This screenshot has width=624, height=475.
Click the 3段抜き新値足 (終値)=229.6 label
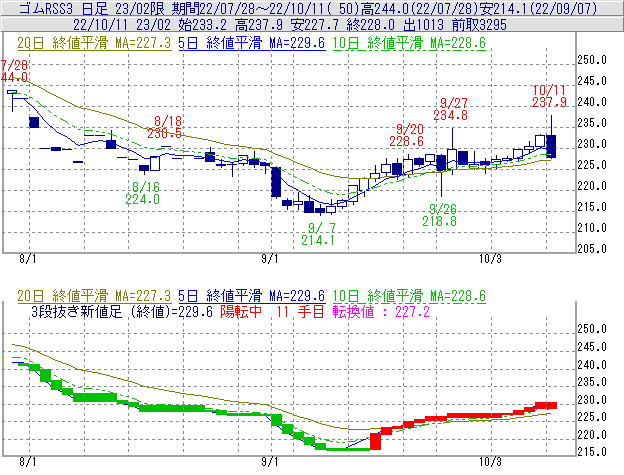[121, 311]
